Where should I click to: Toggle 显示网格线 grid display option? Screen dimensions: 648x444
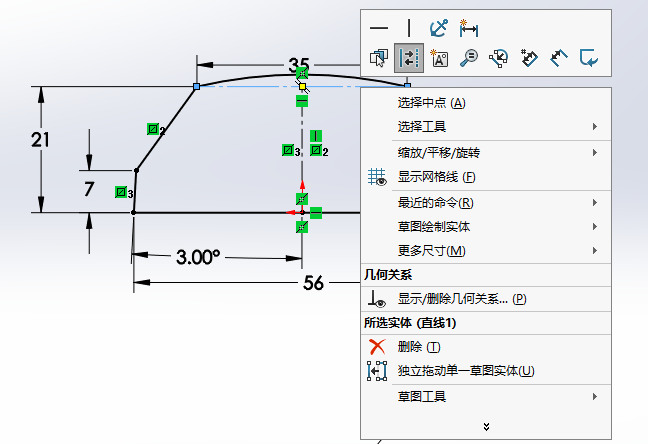[x=436, y=177]
